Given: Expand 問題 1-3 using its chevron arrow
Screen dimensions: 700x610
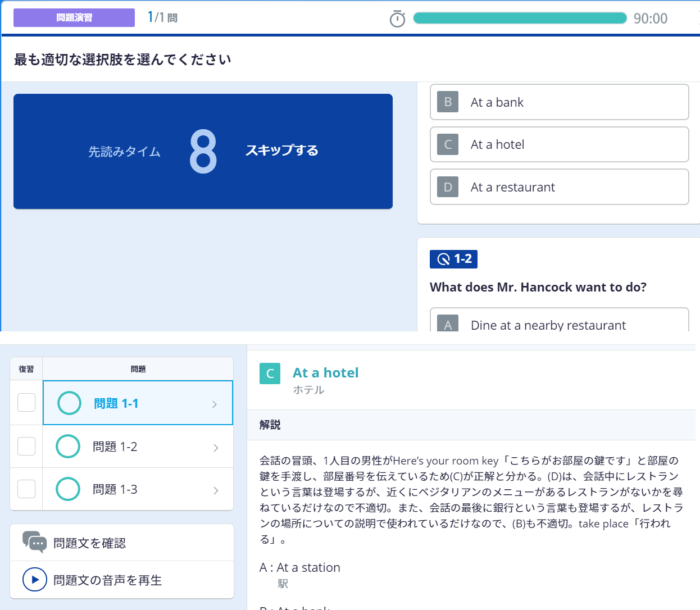Looking at the screenshot, I should (x=216, y=490).
